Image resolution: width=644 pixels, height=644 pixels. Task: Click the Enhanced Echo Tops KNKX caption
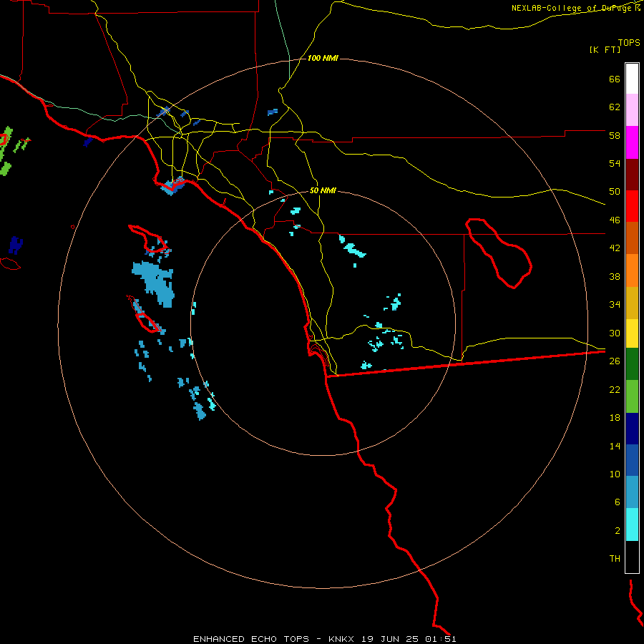pyautogui.click(x=324, y=639)
